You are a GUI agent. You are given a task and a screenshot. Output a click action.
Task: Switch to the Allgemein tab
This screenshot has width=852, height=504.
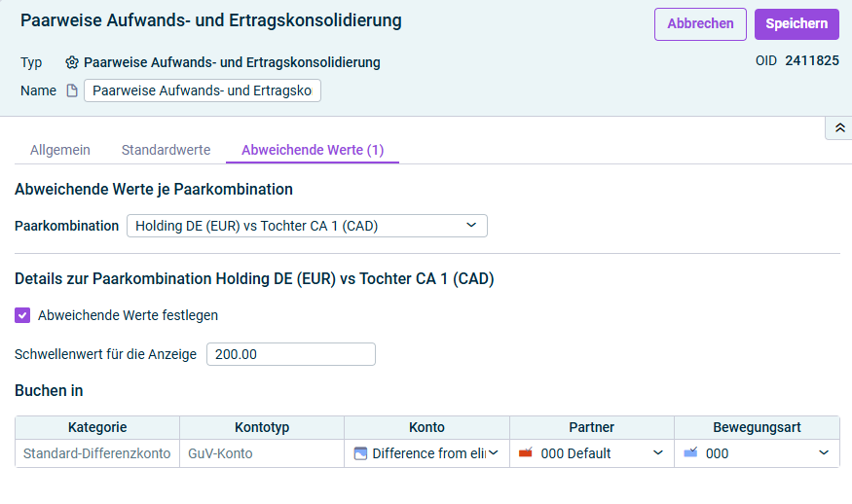point(60,150)
